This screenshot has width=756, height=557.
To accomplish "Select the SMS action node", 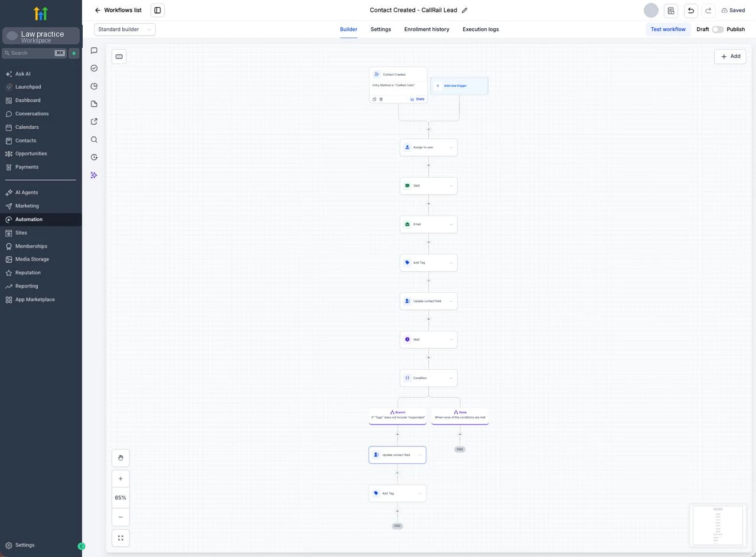I will click(429, 185).
